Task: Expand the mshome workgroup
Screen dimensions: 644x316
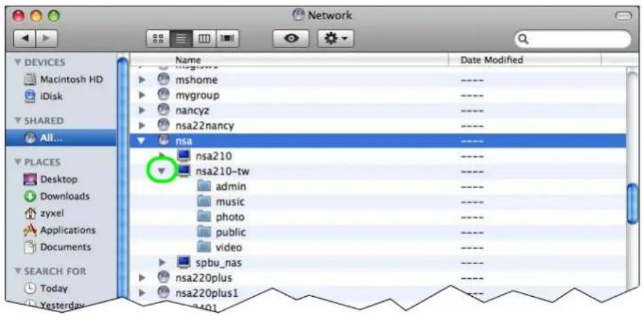Action: click(x=142, y=80)
